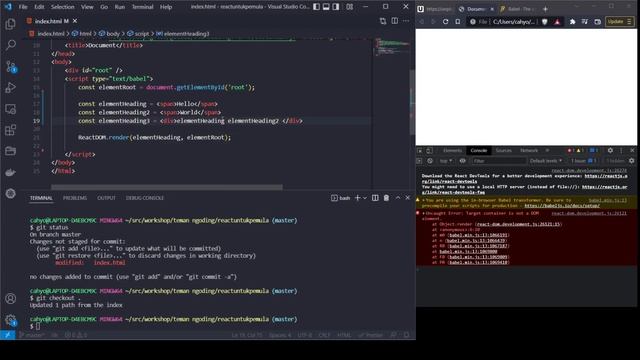Open Run and Debug view
The image size is (640, 360).
tap(11, 87)
